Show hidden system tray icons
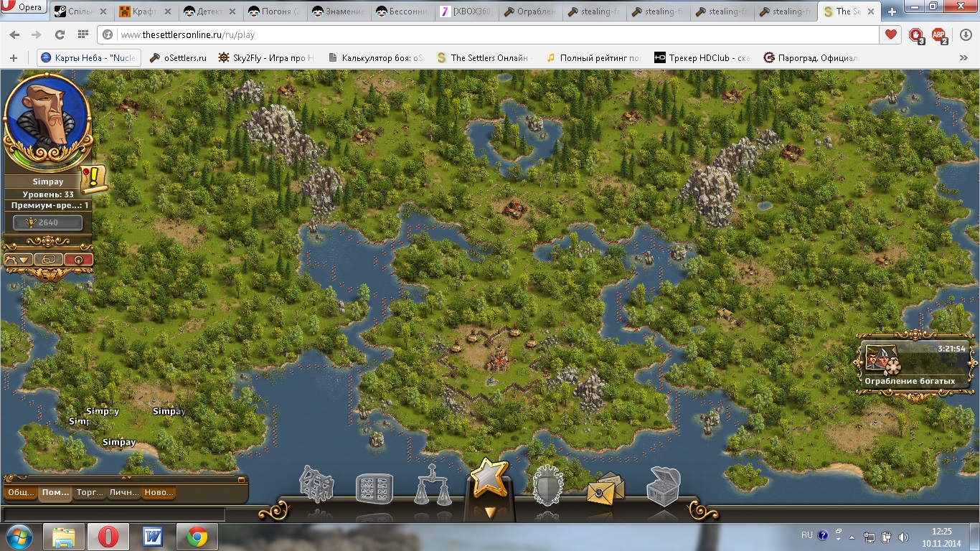The width and height of the screenshot is (980, 551). click(x=852, y=537)
